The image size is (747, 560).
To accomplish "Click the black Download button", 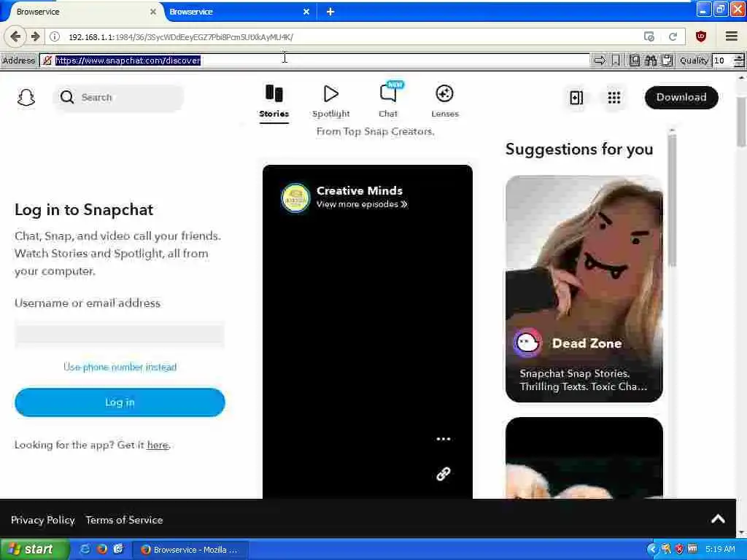I will click(x=681, y=97).
